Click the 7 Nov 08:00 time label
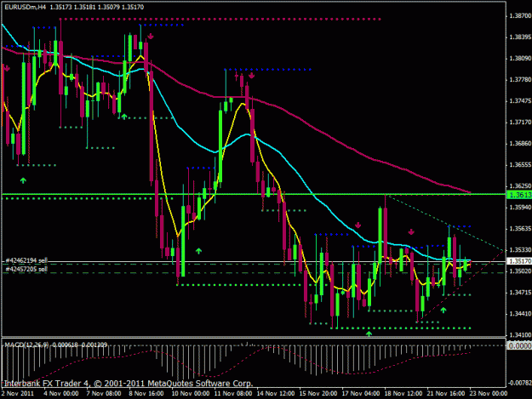The height and width of the screenshot is (399, 532). point(104,393)
